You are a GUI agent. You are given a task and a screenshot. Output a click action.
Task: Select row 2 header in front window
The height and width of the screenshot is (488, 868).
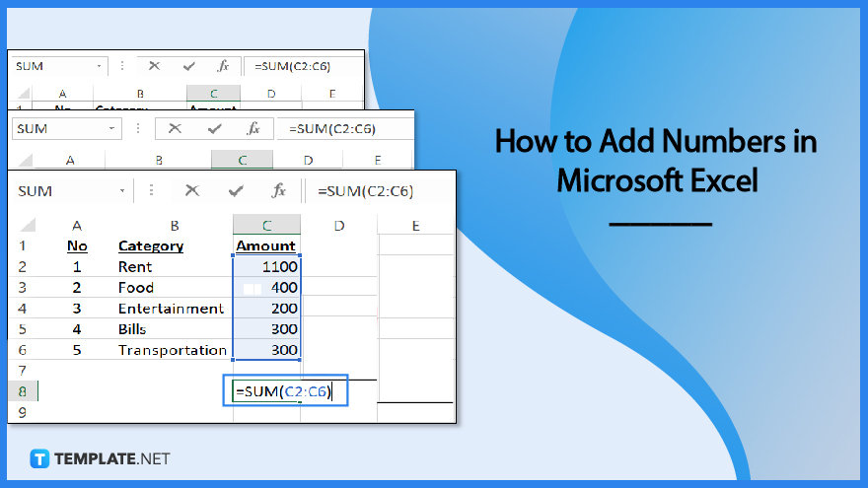tap(22, 267)
